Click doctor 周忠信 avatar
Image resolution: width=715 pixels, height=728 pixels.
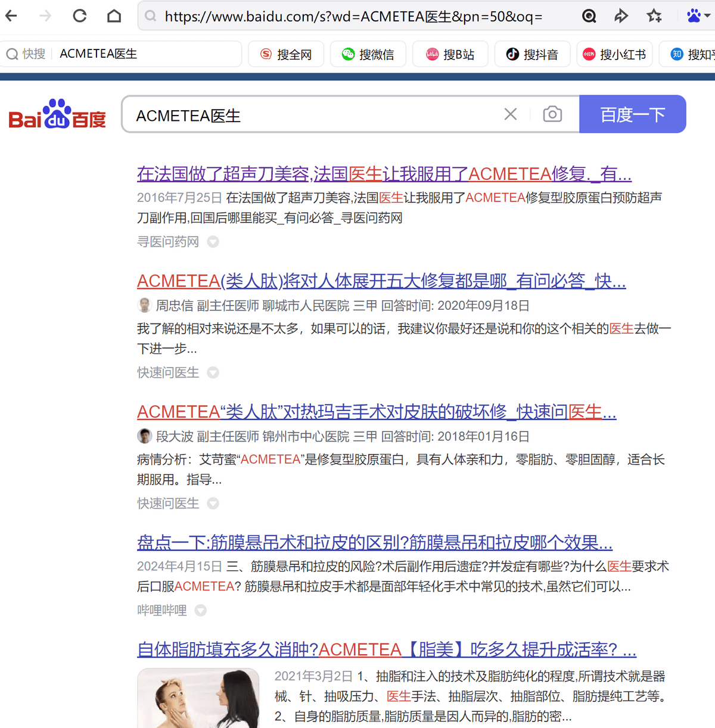(x=144, y=306)
